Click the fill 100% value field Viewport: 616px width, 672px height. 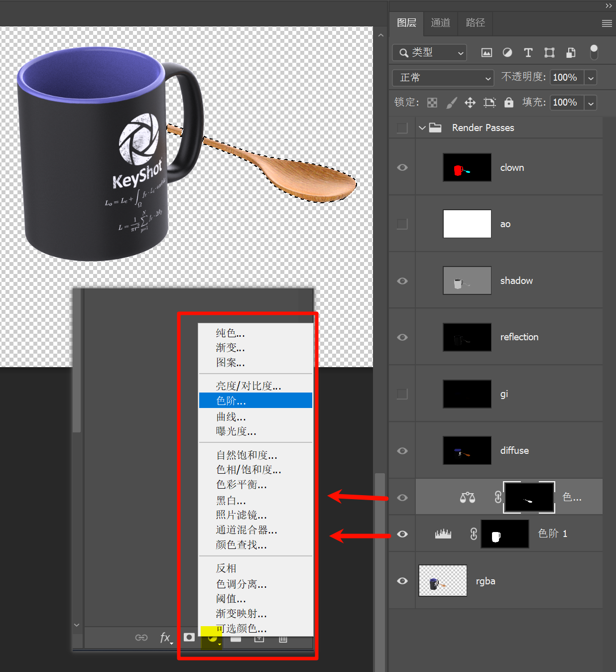point(567,103)
